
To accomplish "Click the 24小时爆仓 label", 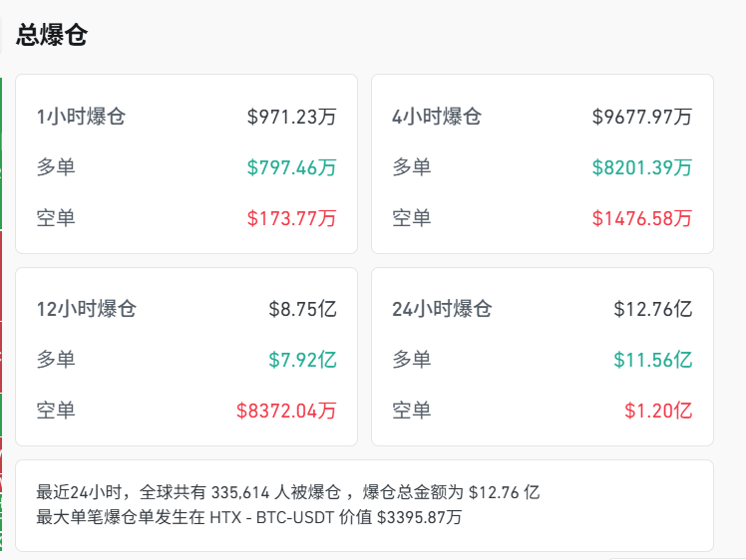I will pyautogui.click(x=443, y=309).
